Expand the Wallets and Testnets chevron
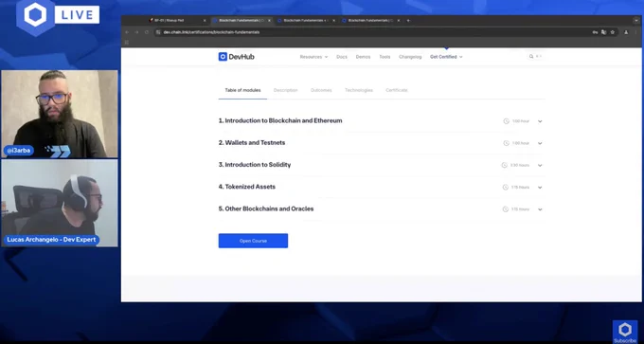Screen dimensions: 644x344 [540, 143]
